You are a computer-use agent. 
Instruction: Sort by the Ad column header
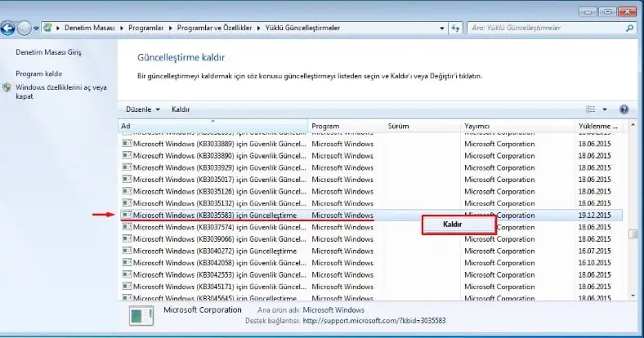[212, 126]
